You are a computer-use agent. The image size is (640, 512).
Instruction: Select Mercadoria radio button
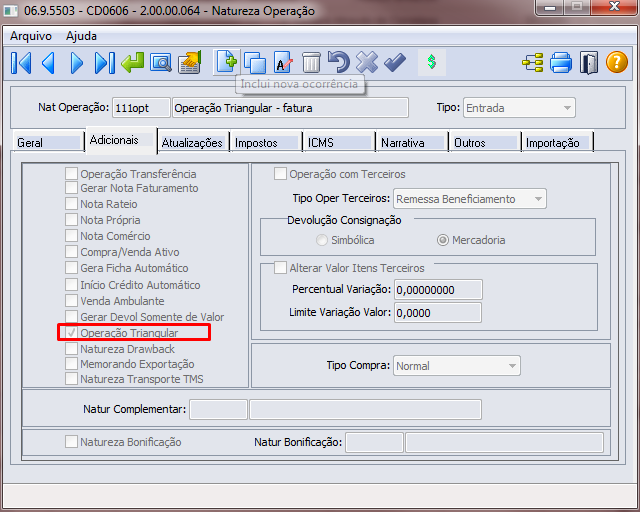click(x=442, y=240)
